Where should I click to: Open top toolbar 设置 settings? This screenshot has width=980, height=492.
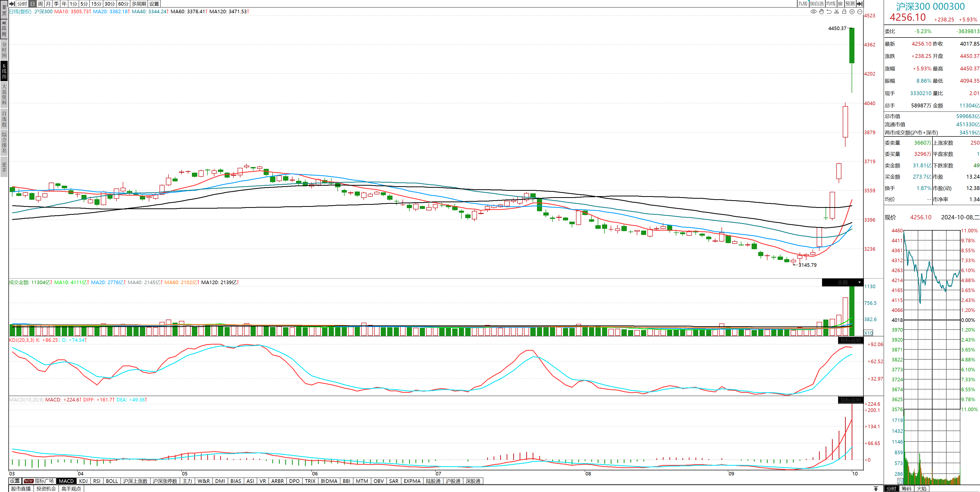click(154, 3)
